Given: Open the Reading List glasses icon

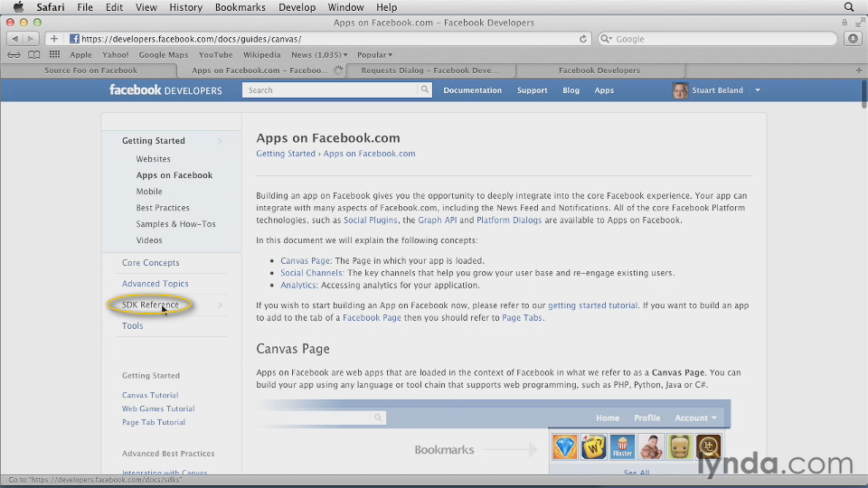Looking at the screenshot, I should [x=14, y=55].
